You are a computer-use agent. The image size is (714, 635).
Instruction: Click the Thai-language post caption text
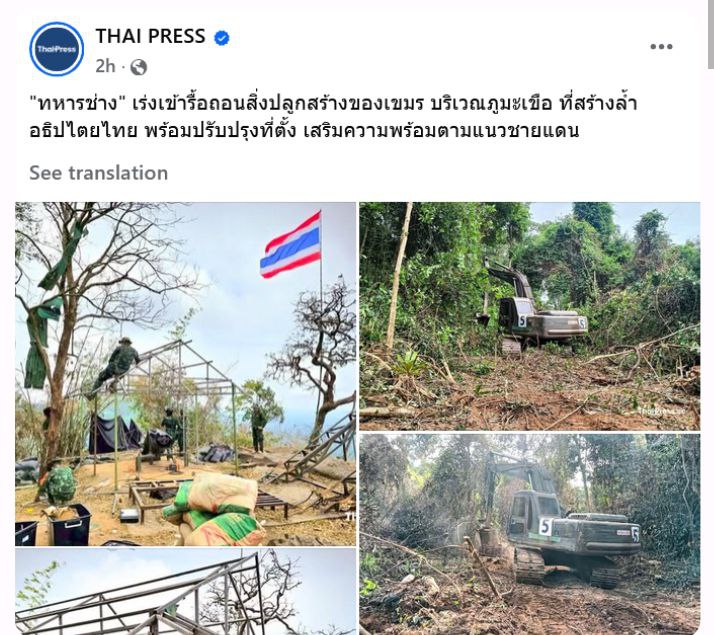332,117
